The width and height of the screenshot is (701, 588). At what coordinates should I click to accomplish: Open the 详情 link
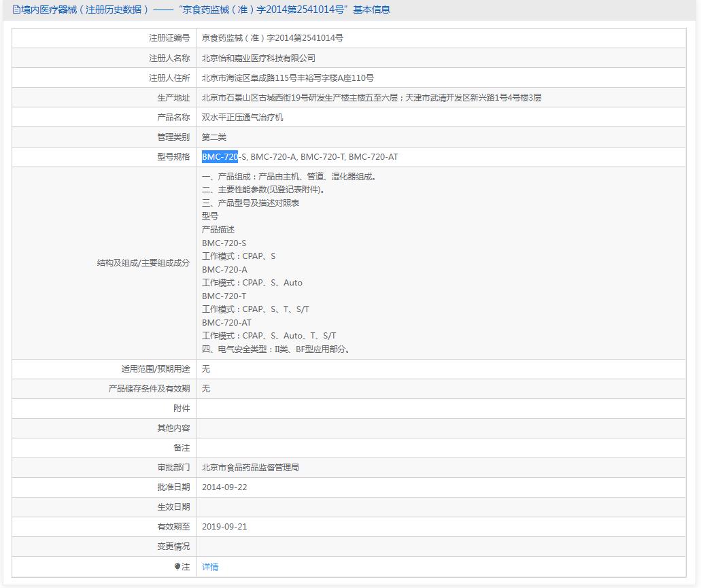210,567
